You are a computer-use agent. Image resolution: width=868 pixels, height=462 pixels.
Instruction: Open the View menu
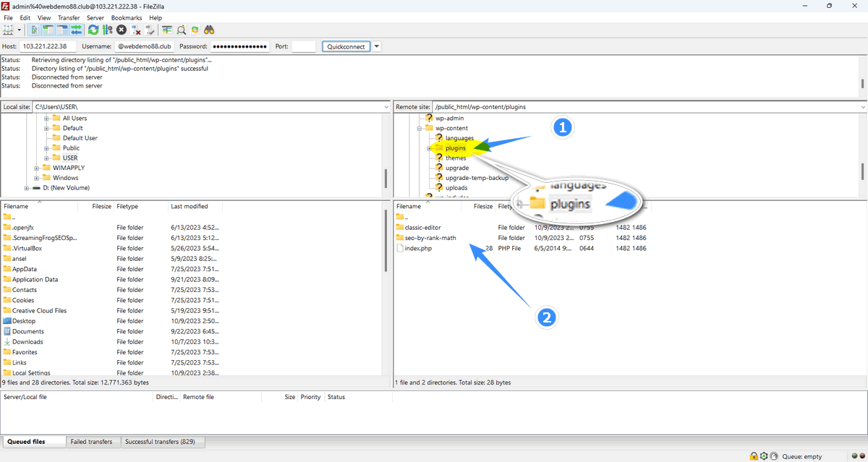(x=44, y=17)
